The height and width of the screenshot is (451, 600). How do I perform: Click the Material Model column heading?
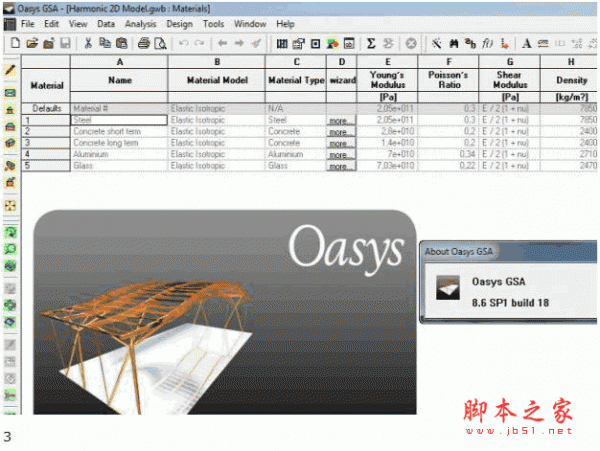[217, 80]
